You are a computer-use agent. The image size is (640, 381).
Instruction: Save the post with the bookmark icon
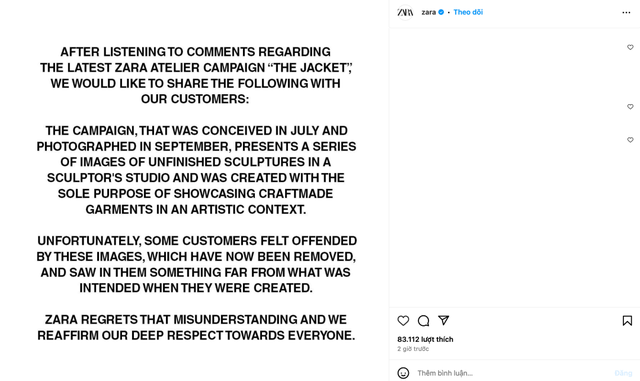(627, 321)
